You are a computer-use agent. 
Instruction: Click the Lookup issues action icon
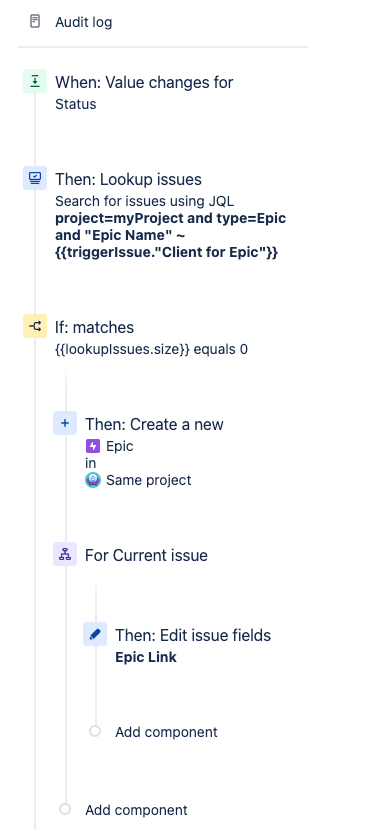(x=35, y=178)
